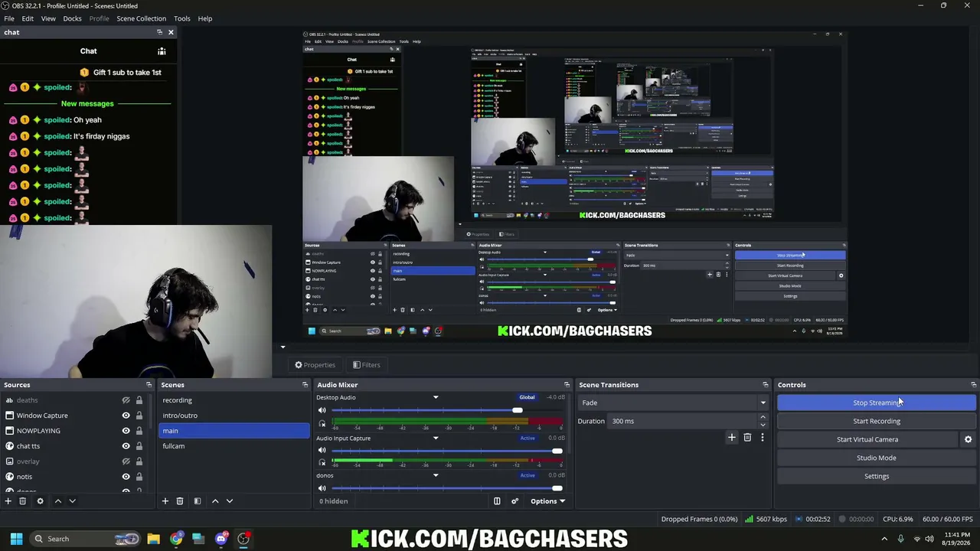This screenshot has width=980, height=551.
Task: Decrease transition duration with the down arrow
Action: pos(763,424)
